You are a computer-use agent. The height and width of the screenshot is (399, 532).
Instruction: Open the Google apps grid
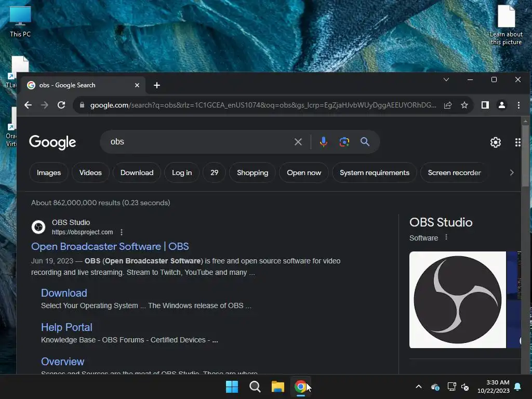click(518, 142)
